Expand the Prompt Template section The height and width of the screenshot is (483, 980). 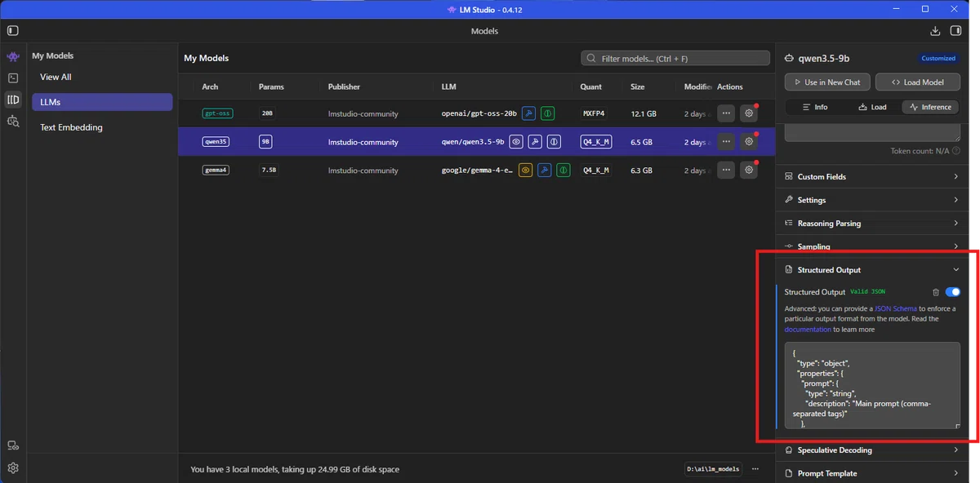pyautogui.click(x=871, y=473)
